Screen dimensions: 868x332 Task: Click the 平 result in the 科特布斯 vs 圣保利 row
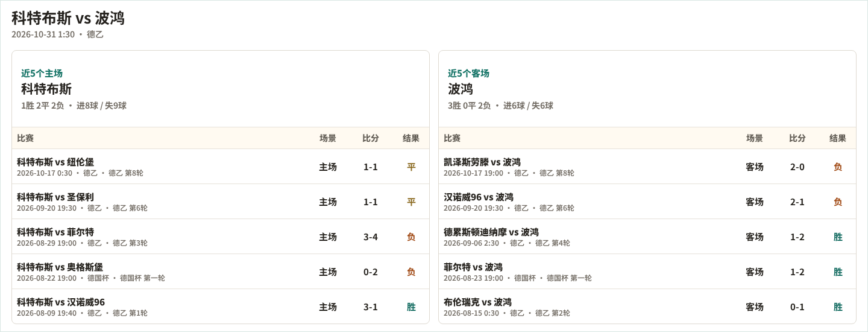point(411,202)
